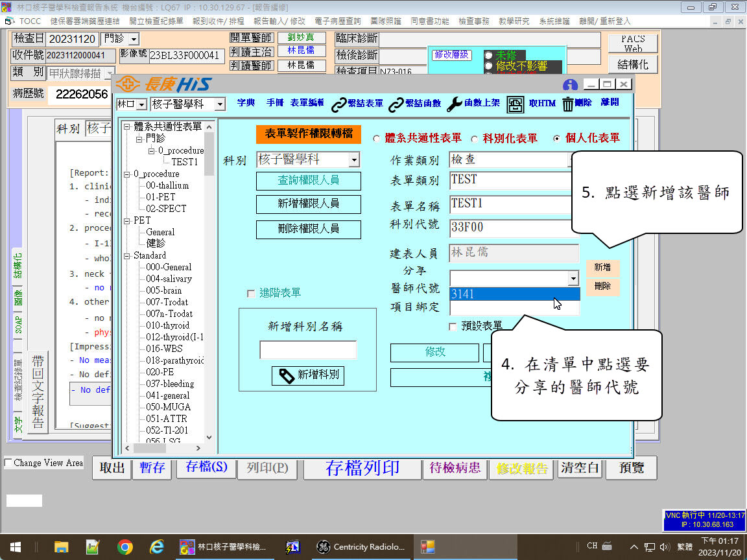The width and height of the screenshot is (747, 560).
Task: Select the 科別化表單 radio option
Action: [x=475, y=139]
